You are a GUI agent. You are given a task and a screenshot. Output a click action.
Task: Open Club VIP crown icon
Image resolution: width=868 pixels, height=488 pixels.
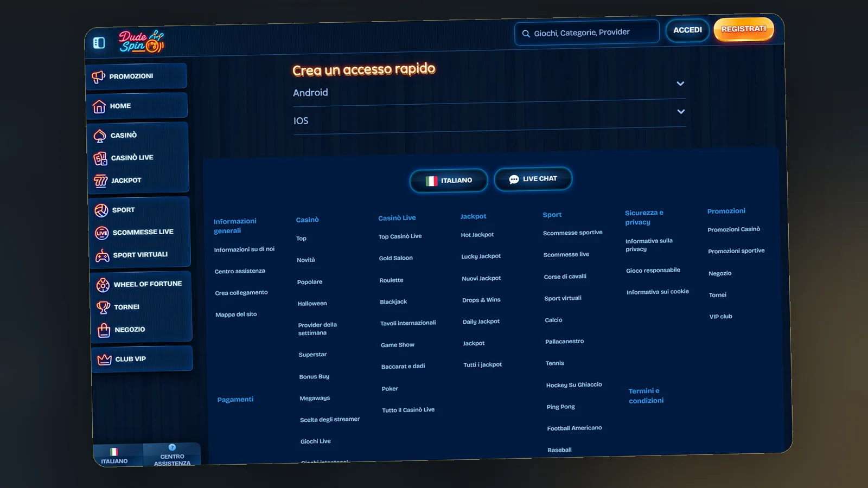[104, 359]
